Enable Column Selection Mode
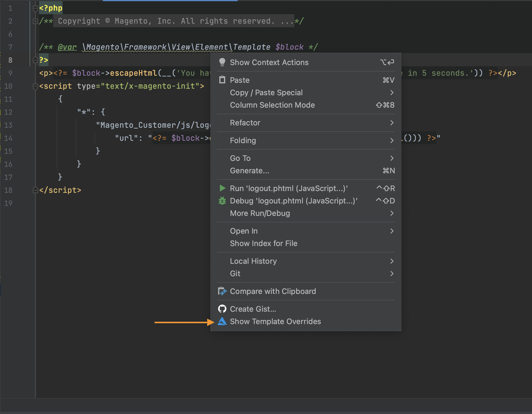The image size is (532, 414). click(x=306, y=105)
